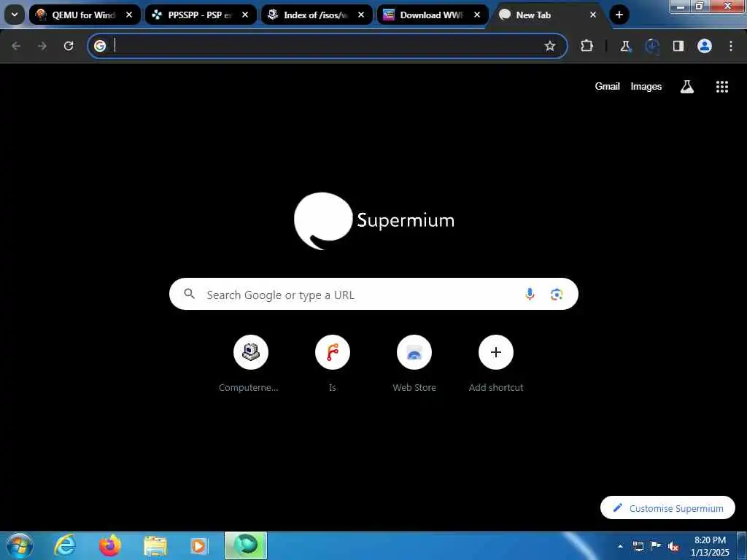Focus the browser address bar

326,46
